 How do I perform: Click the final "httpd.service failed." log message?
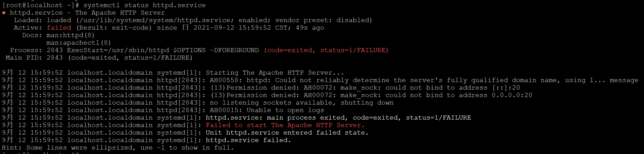(248, 140)
